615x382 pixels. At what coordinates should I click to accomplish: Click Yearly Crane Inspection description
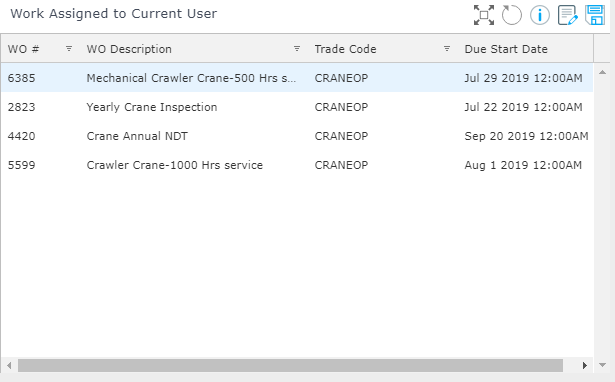[152, 107]
